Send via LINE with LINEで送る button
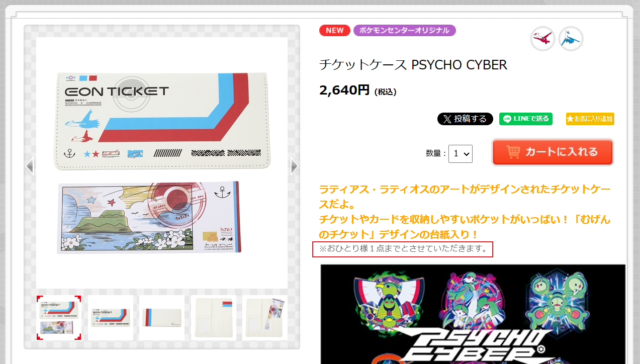The width and height of the screenshot is (640, 364). pos(526,119)
